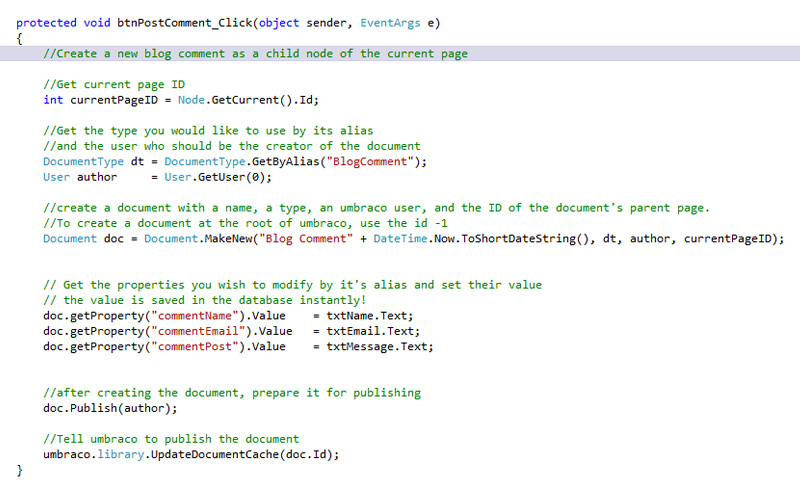
Task: Click txtEmail.Text assignment value
Action: point(370,331)
